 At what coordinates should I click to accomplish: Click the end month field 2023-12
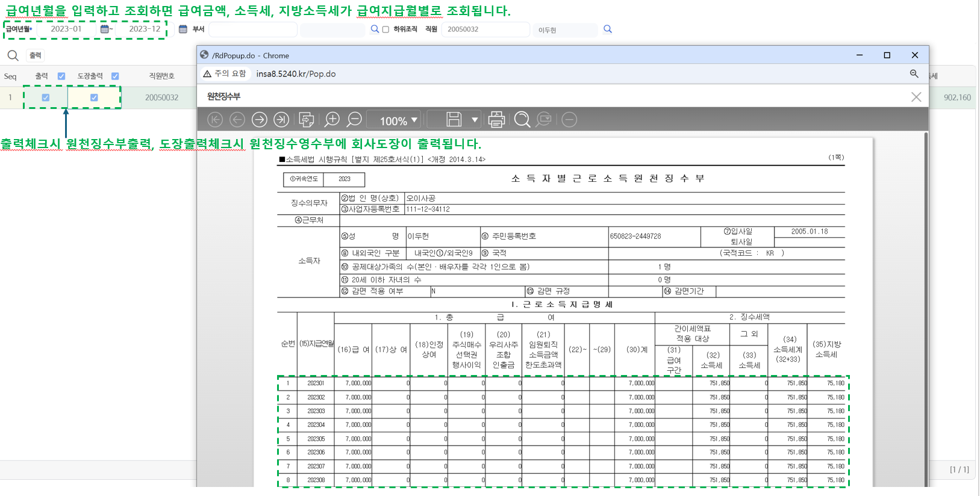coord(145,29)
